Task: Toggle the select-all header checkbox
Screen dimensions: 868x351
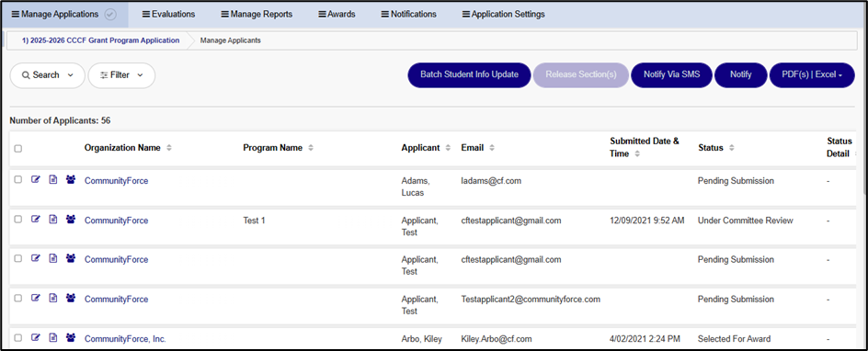Action: [x=17, y=149]
